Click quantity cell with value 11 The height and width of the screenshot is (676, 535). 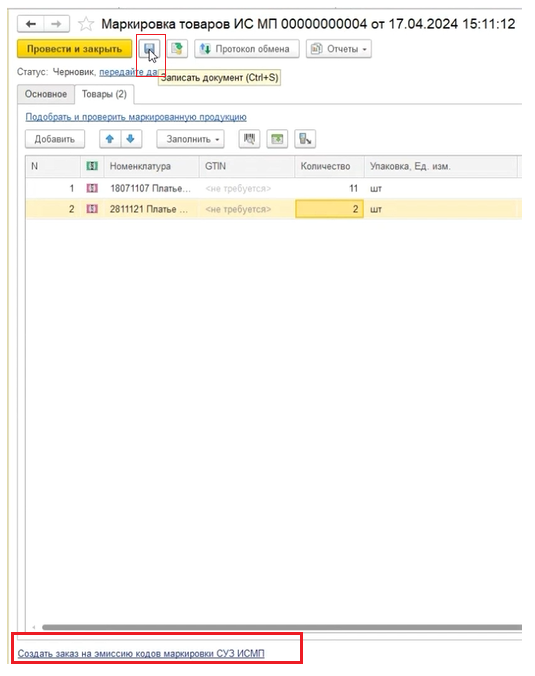pyautogui.click(x=329, y=188)
